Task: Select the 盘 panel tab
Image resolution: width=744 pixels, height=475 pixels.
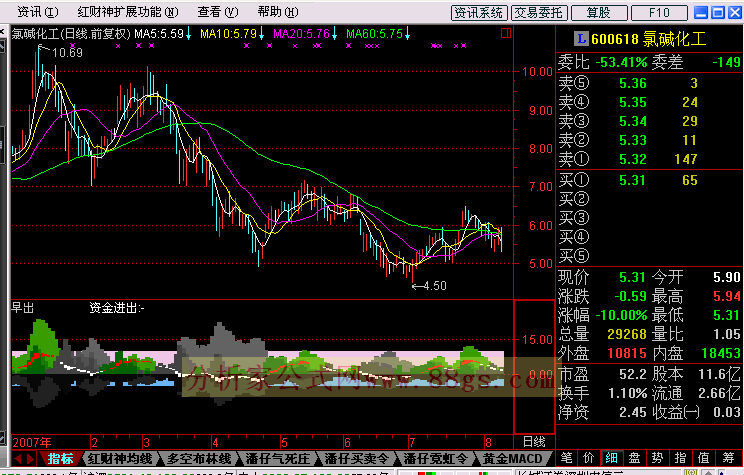Action: pos(634,458)
